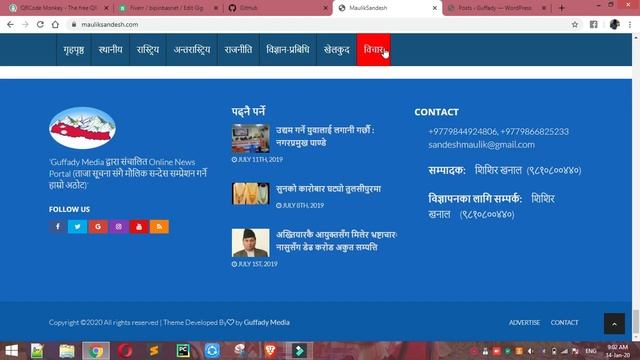Go to browser home page icon
Viewport: 640px width, 360px height.
pos(55,24)
